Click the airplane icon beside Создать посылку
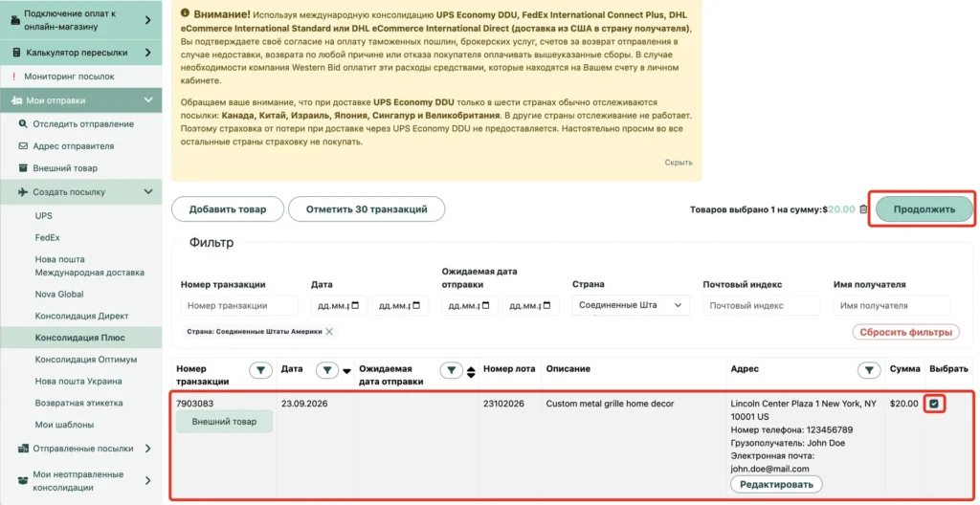 coord(23,192)
